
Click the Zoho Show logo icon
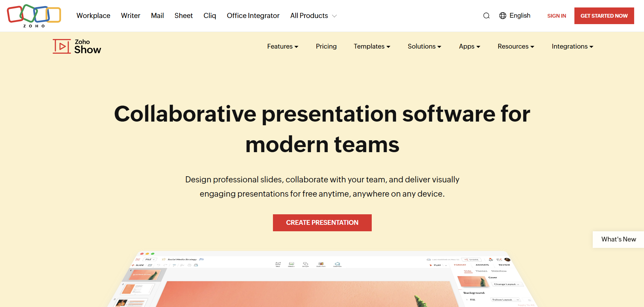62,47
